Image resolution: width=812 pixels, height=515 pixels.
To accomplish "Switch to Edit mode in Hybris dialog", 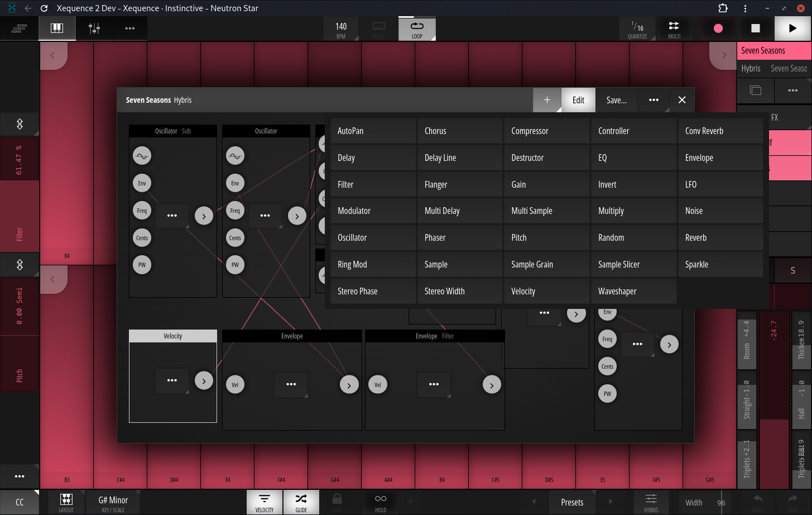I will point(578,100).
